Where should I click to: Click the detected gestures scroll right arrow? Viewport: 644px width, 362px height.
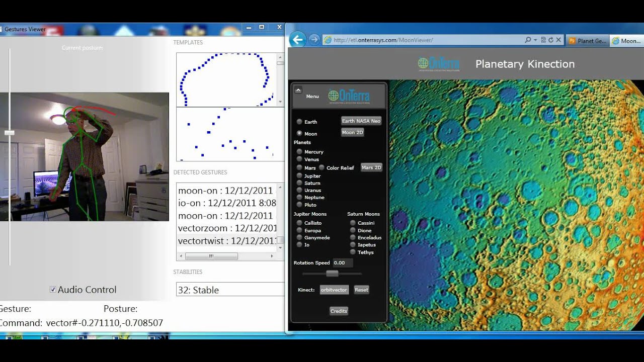tap(272, 256)
